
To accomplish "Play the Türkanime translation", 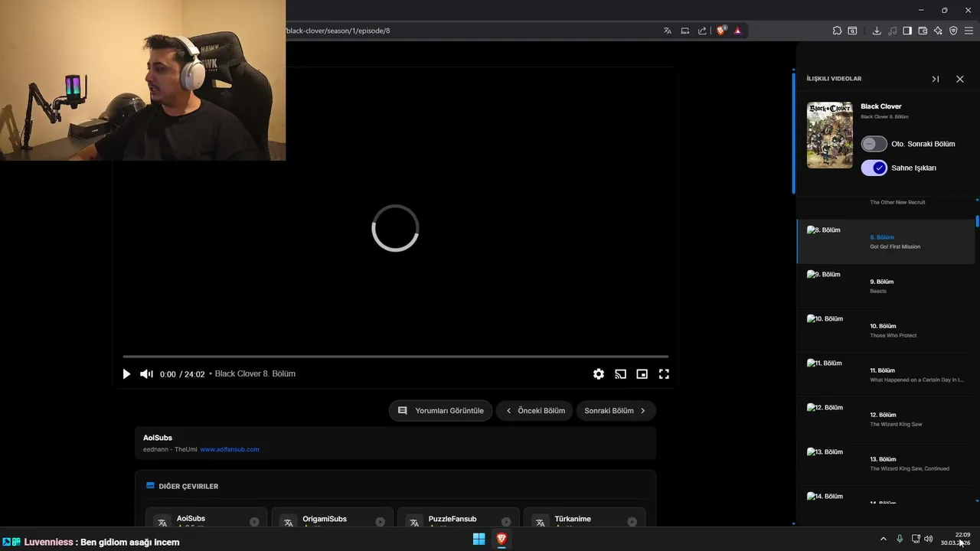I will pos(632,522).
